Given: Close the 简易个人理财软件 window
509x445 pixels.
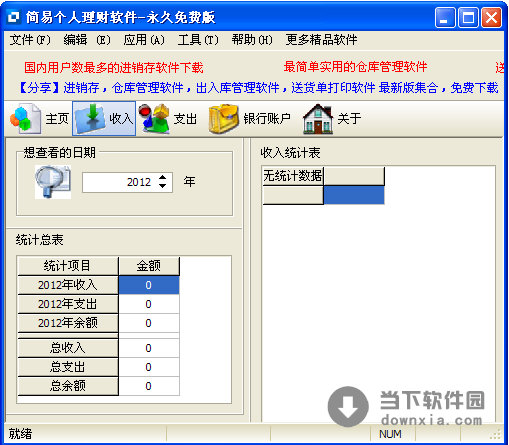Looking at the screenshot, I should coord(491,17).
